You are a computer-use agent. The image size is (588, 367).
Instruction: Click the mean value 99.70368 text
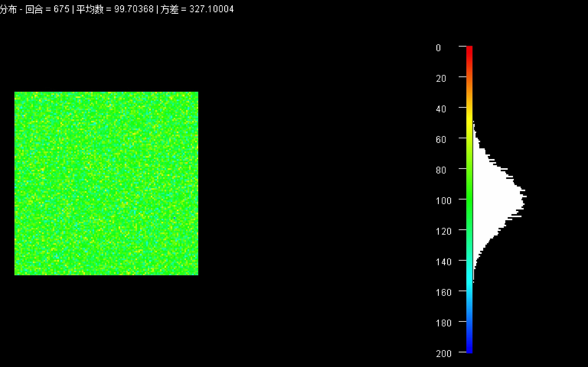(x=134, y=9)
